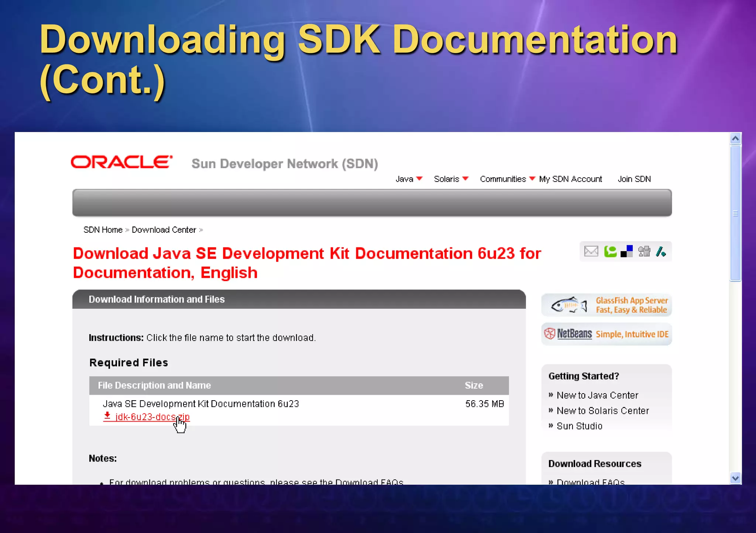Click the File Description and Name header
Screen dimensions: 756x533
coord(154,385)
